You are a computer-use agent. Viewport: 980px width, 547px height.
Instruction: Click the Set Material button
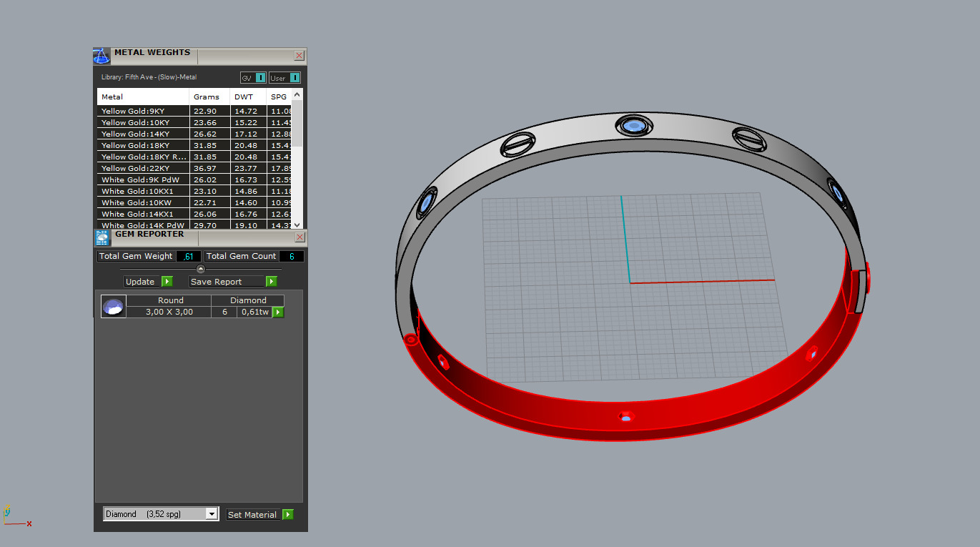pyautogui.click(x=253, y=514)
